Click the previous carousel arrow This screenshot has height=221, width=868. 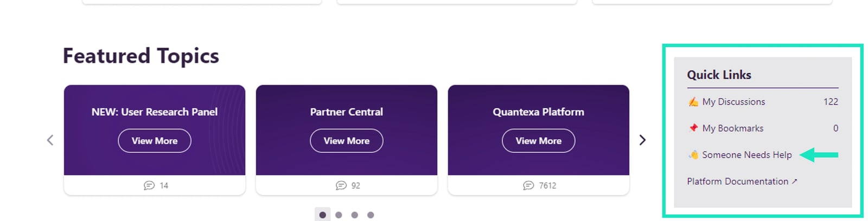click(50, 140)
